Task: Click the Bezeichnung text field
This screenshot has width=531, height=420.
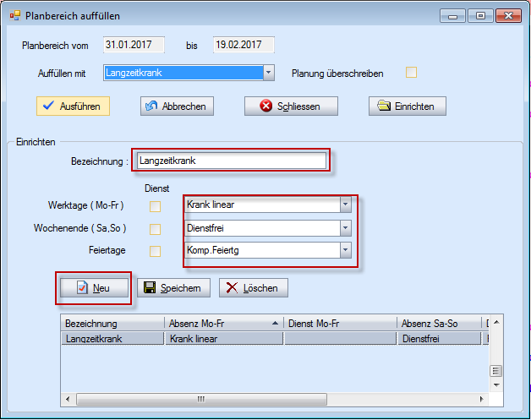Action: click(x=232, y=161)
